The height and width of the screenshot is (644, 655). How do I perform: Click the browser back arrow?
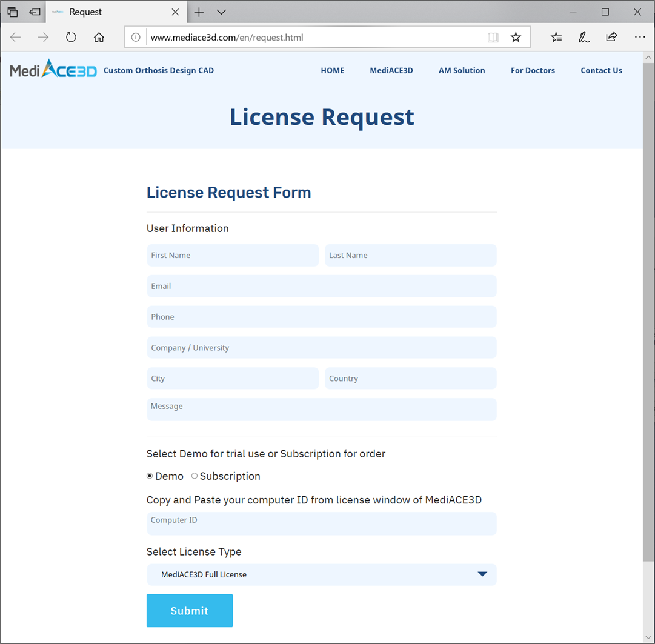[x=16, y=37]
